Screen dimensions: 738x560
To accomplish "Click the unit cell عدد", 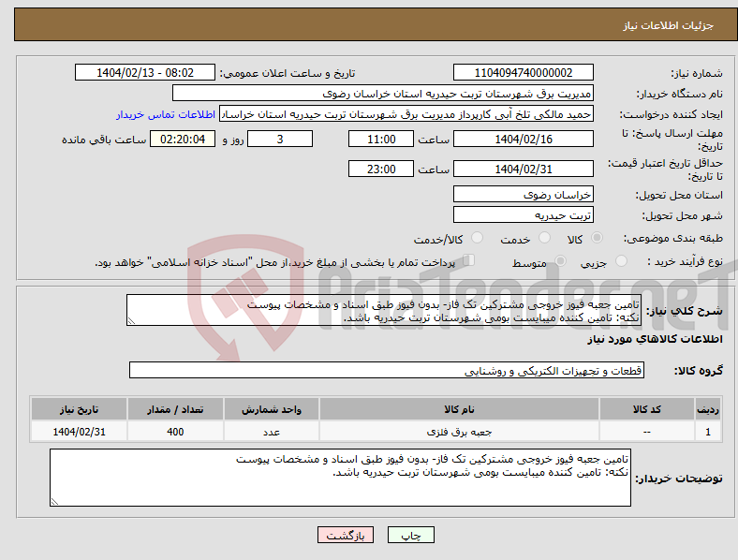I will point(272,432).
